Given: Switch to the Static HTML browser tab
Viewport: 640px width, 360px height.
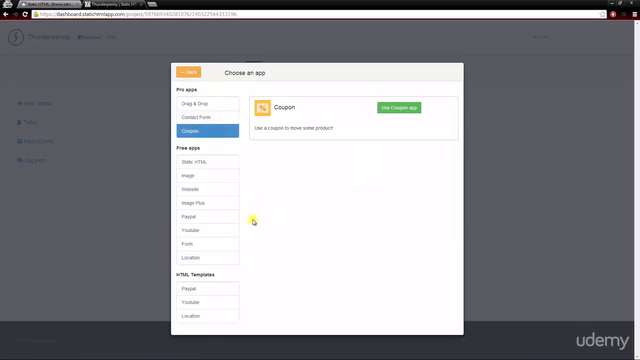Looking at the screenshot, I should click(49, 4).
